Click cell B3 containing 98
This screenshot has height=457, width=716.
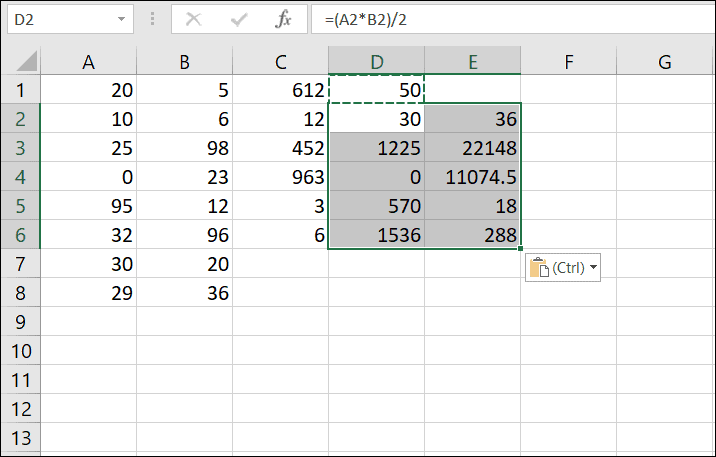coord(184,147)
